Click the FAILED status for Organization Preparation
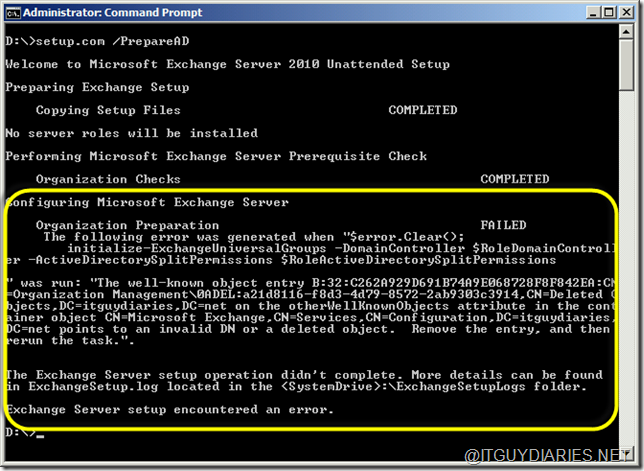 coord(503,226)
